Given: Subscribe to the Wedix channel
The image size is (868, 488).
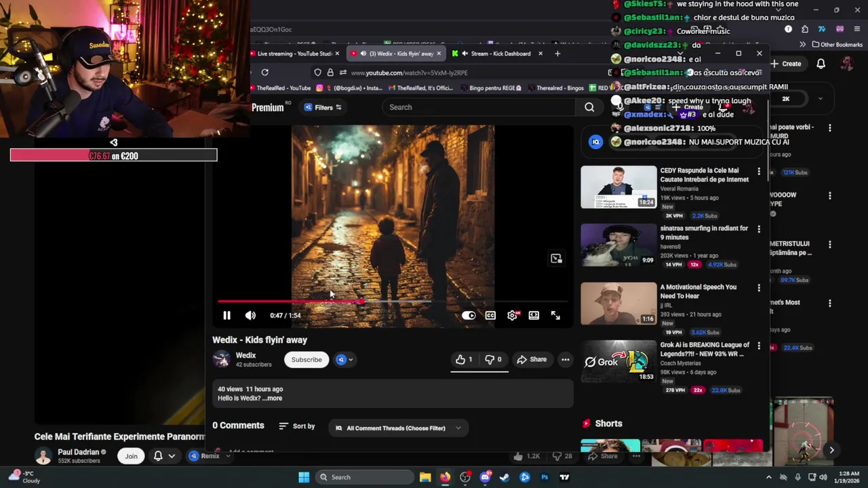Looking at the screenshot, I should pos(307,360).
